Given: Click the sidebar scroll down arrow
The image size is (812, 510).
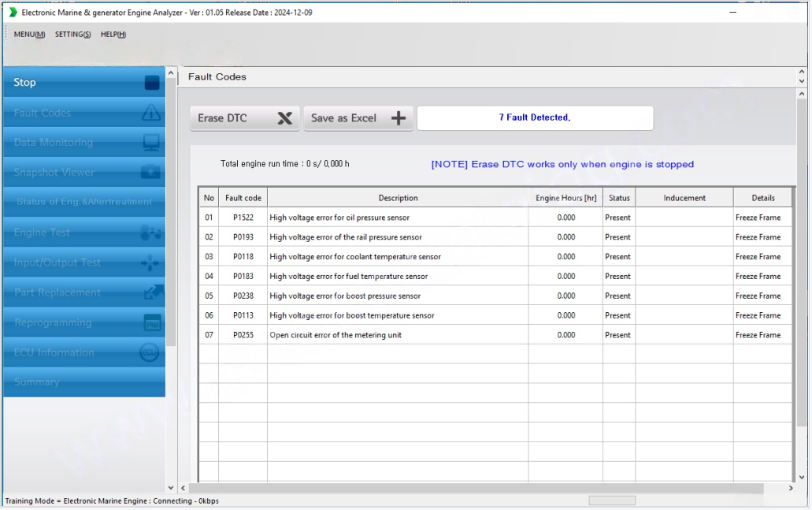Looking at the screenshot, I should (171, 488).
